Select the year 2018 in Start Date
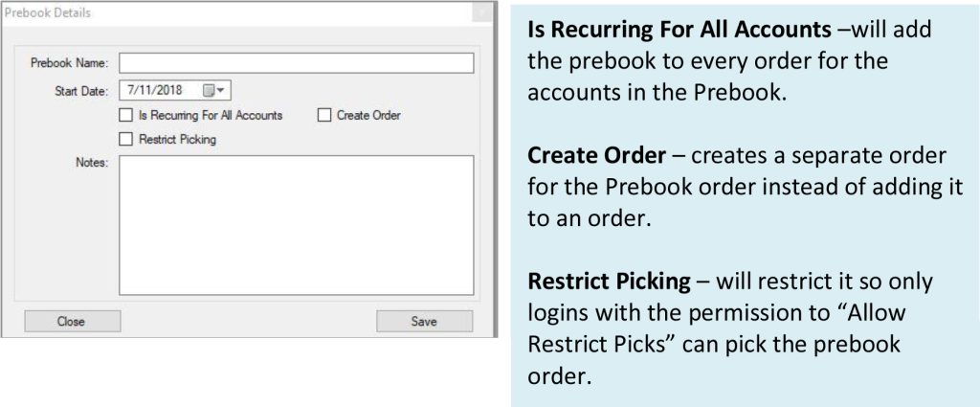 point(168,90)
